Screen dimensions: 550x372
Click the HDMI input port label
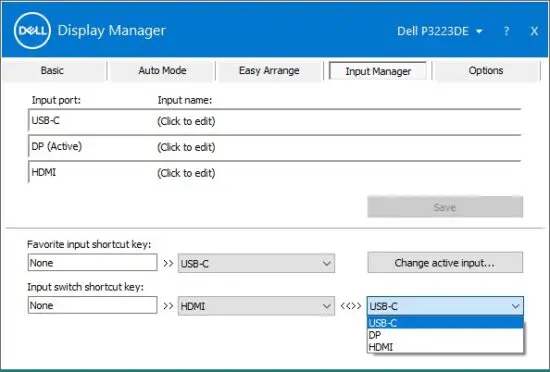pyautogui.click(x=43, y=173)
